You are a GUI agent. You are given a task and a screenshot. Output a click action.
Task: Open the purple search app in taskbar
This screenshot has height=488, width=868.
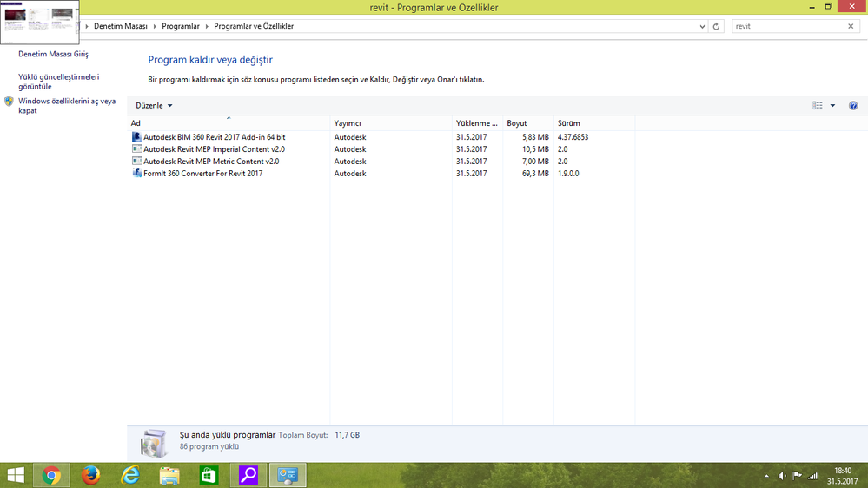tap(248, 475)
